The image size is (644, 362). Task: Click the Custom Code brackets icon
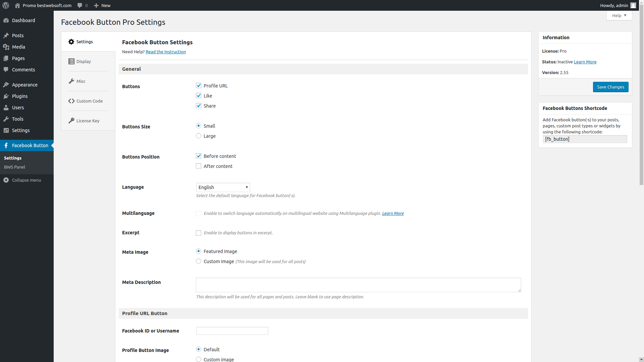pos(71,101)
